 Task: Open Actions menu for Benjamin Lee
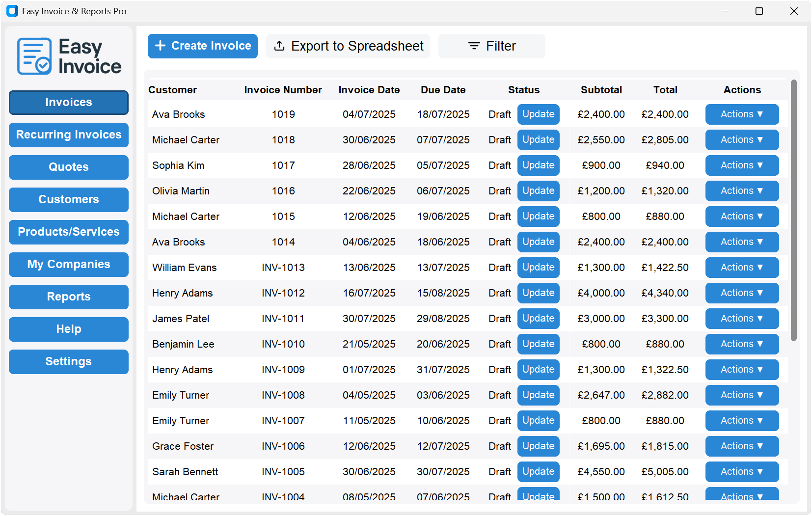point(742,344)
